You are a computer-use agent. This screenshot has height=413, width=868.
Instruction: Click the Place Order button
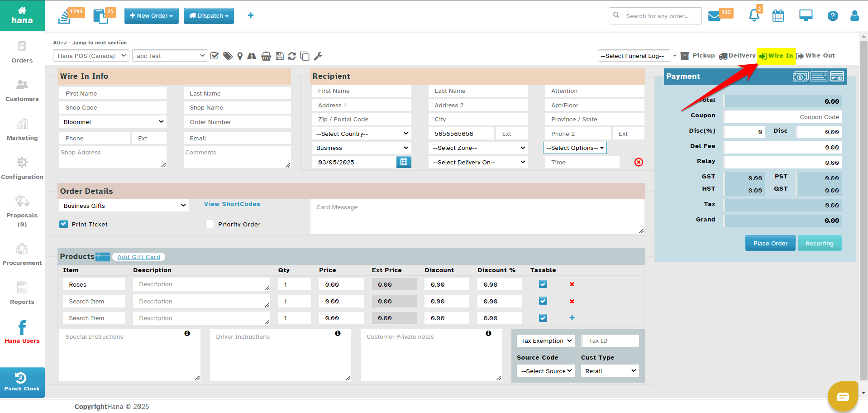(x=770, y=243)
